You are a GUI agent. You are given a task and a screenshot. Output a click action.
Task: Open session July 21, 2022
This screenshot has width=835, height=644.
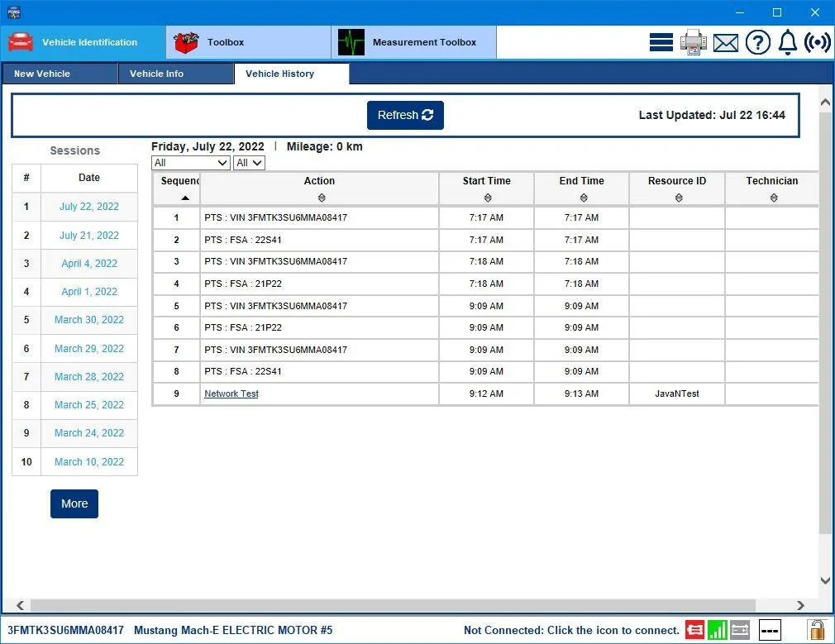pos(89,235)
